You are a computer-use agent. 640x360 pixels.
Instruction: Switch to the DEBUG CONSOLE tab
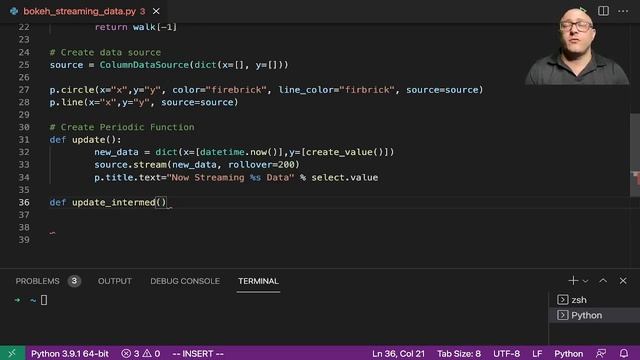[185, 281]
